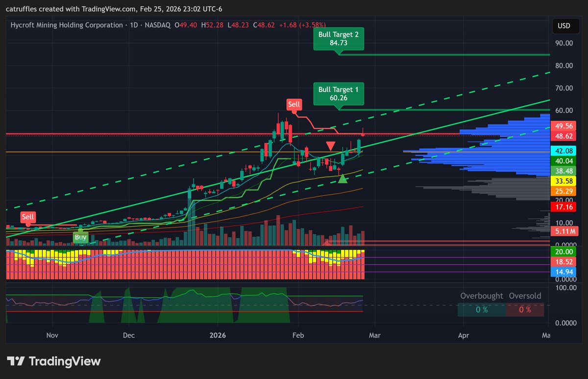Click the Mar date on time axis
Image resolution: width=588 pixels, height=379 pixels.
375,335
